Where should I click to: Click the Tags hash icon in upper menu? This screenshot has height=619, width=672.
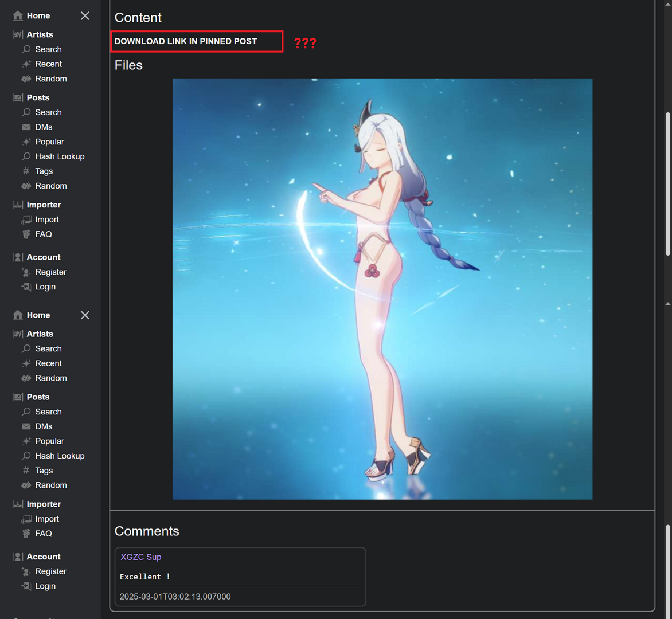click(x=26, y=171)
